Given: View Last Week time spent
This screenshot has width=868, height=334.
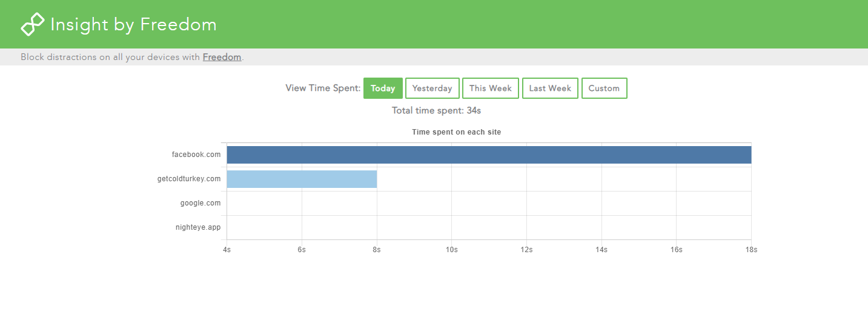Looking at the screenshot, I should pyautogui.click(x=550, y=88).
